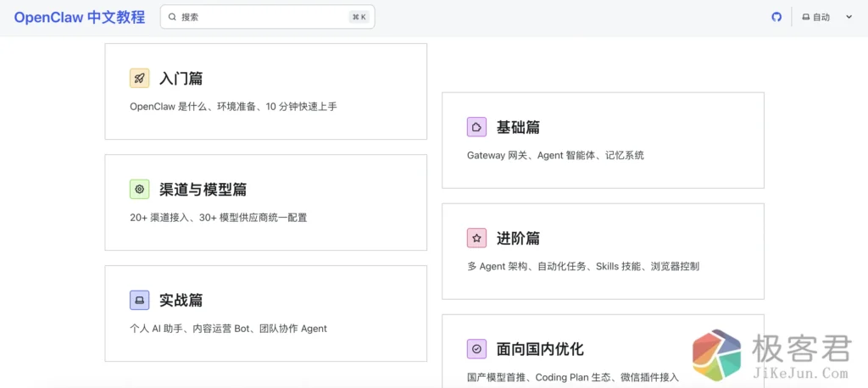Click the checkmark icon for 面向国内优化
Image resolution: width=868 pixels, height=388 pixels.
[x=476, y=349]
